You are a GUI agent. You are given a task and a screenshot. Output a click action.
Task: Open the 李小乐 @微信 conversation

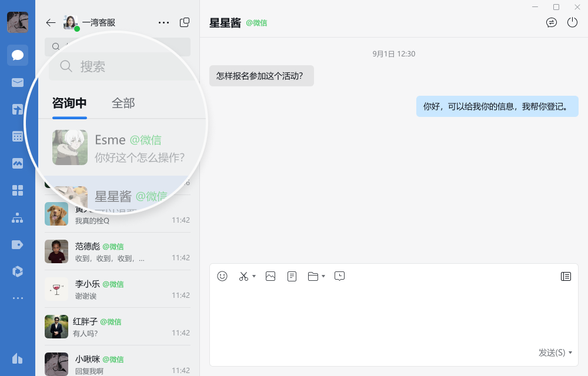[118, 289]
